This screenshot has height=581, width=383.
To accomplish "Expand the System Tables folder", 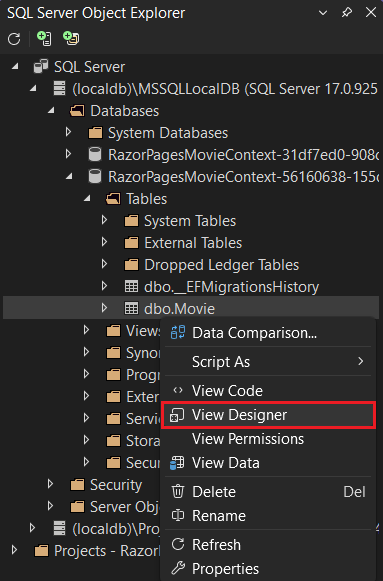I will [x=104, y=220].
